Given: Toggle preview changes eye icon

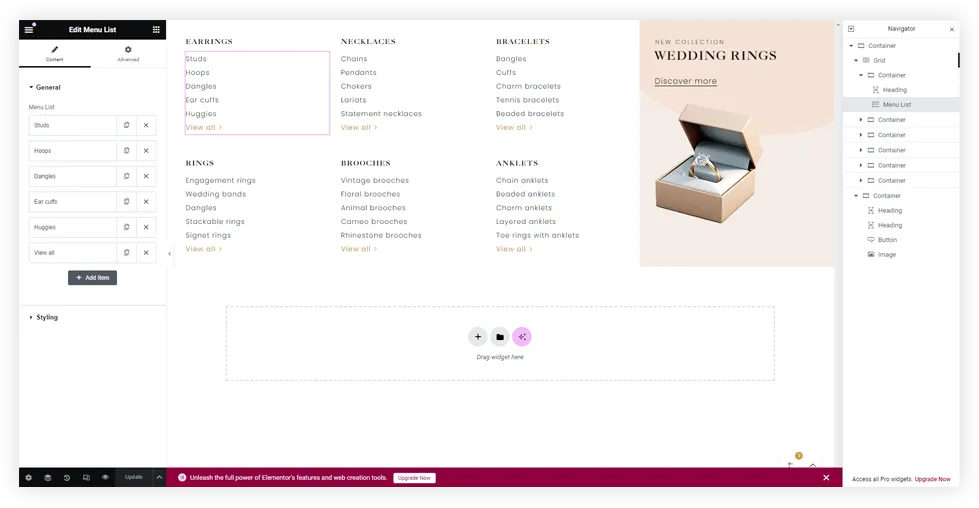Looking at the screenshot, I should click(x=105, y=478).
